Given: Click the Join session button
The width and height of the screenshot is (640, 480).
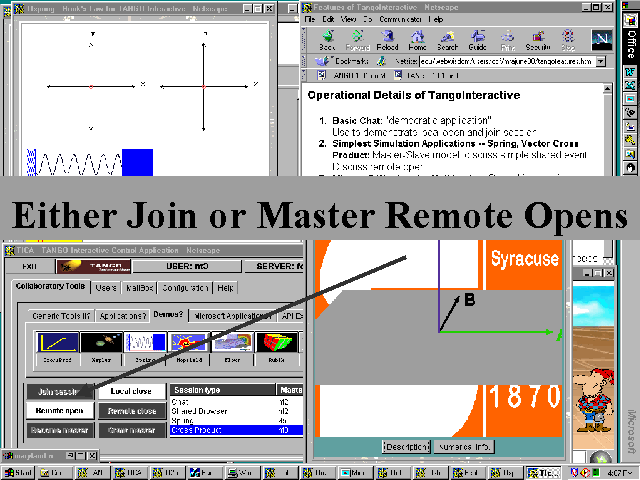Looking at the screenshot, I should [x=60, y=392].
